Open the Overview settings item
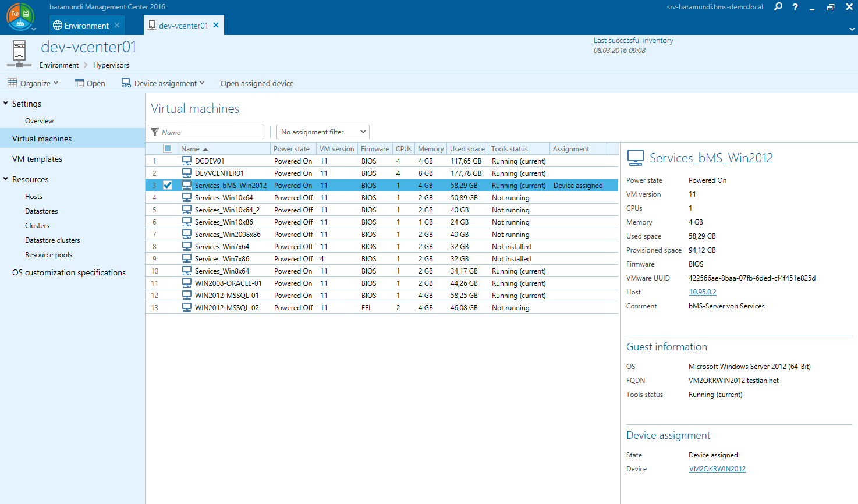Screen dimensions: 858x504 (39, 121)
